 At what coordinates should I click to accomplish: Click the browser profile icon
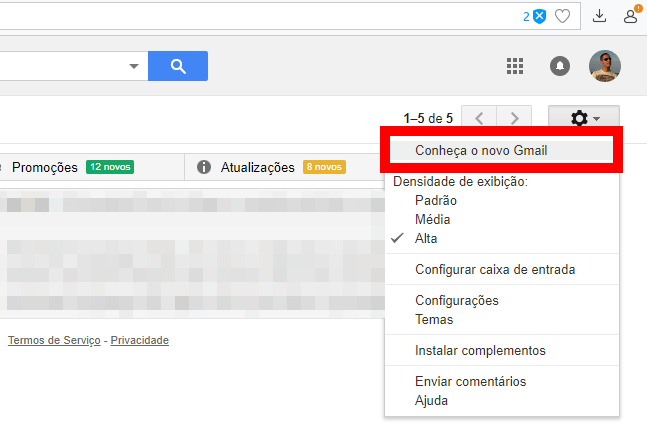[630, 16]
